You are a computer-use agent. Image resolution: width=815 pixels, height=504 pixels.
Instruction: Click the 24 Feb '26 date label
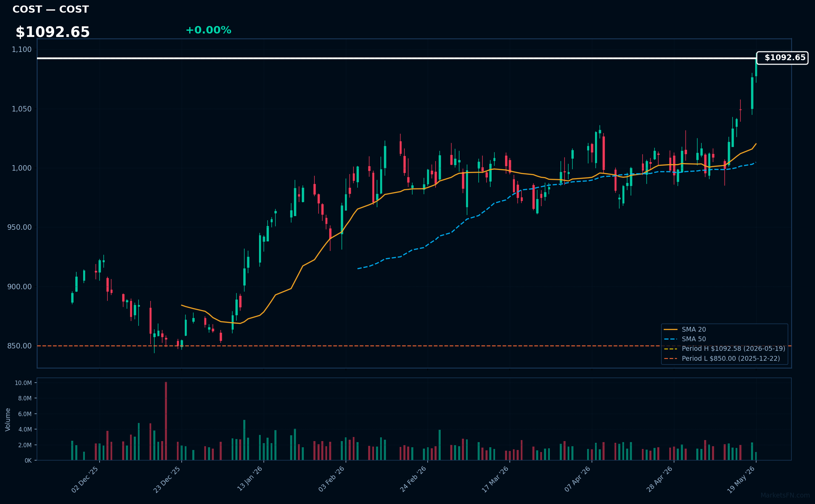tap(413, 479)
